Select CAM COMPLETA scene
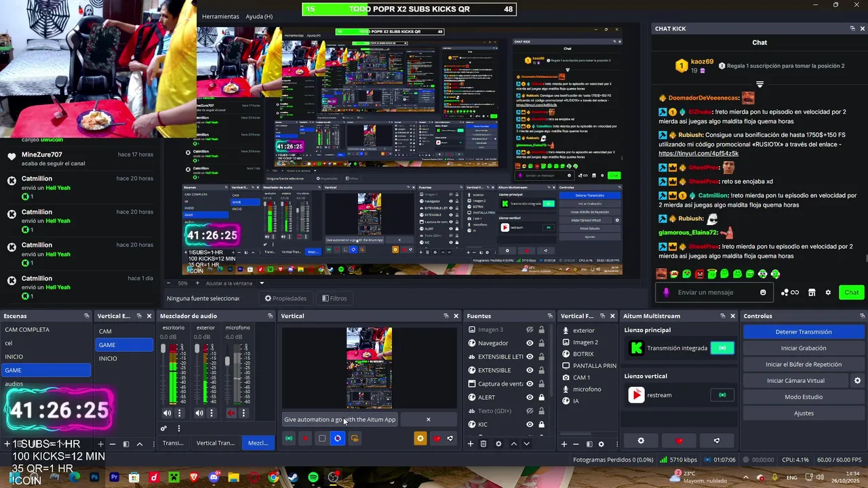The image size is (868, 488). 45,329
